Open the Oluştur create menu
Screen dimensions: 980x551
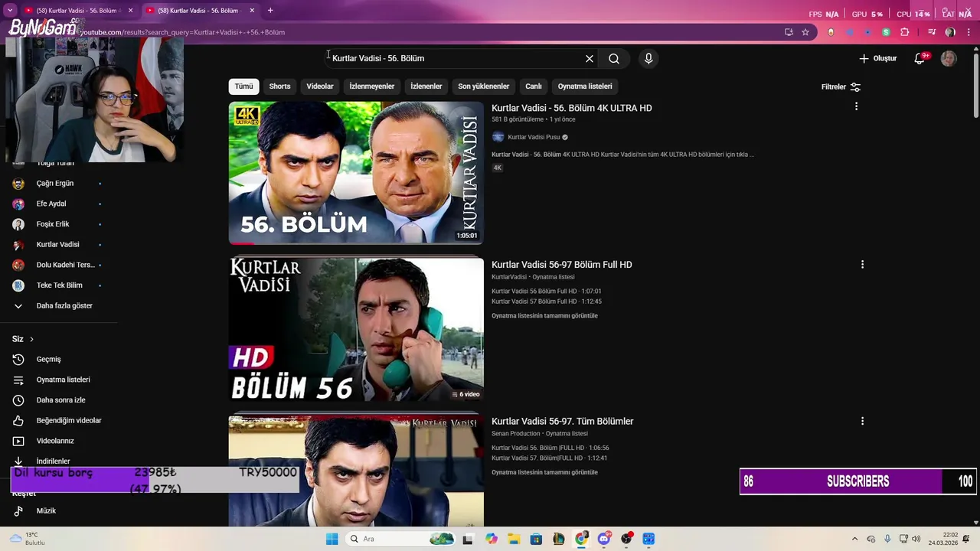tap(877, 58)
